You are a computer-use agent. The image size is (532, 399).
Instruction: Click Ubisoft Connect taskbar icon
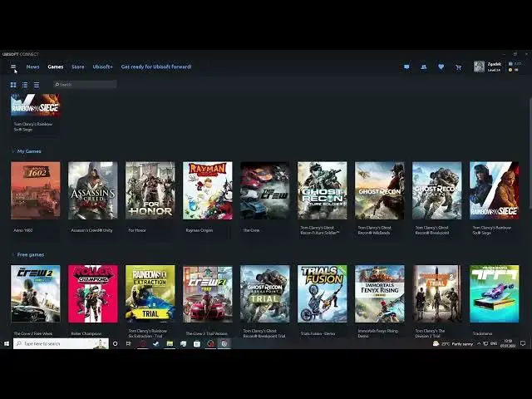coord(224,343)
